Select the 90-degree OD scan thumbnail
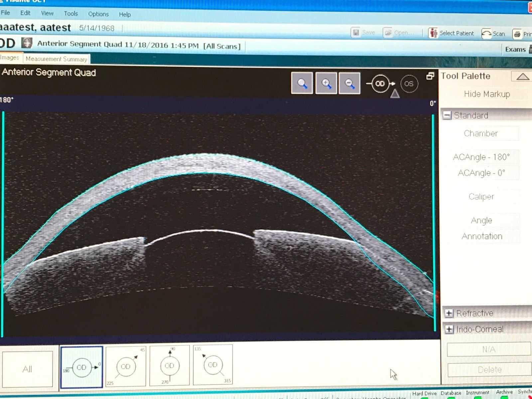This screenshot has width=532, height=399. [x=169, y=365]
